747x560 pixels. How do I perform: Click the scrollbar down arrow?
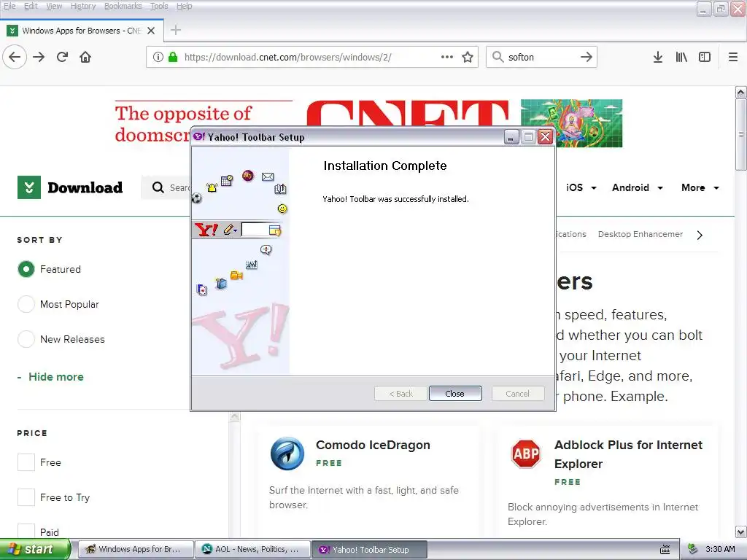[x=741, y=532]
